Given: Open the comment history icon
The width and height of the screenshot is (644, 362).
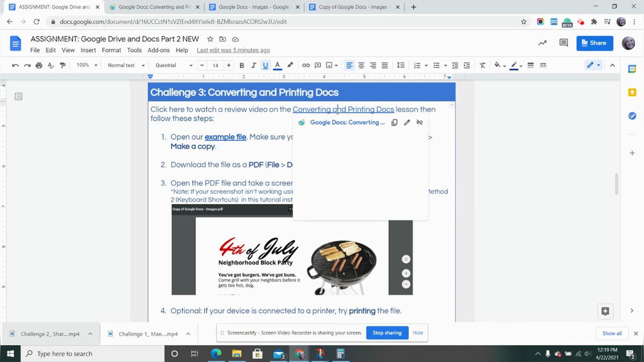Looking at the screenshot, I should (x=563, y=43).
